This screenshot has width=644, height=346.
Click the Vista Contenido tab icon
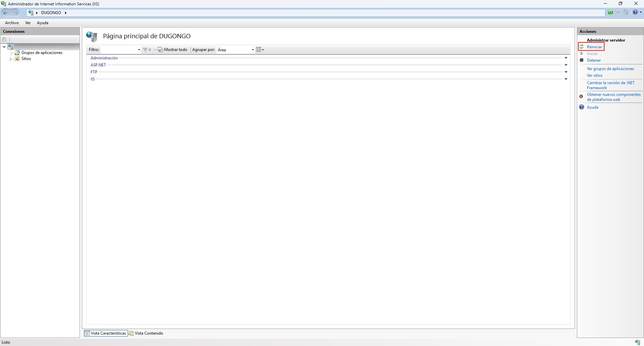point(131,333)
